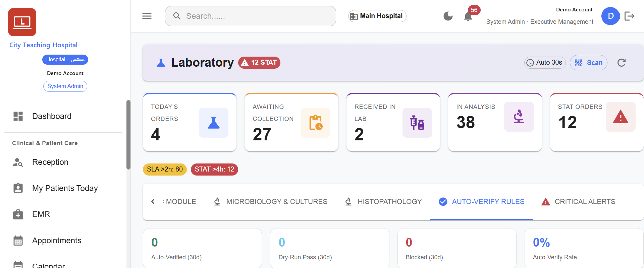Click Received in Lab vials icon
644x268 pixels.
pyautogui.click(x=417, y=123)
